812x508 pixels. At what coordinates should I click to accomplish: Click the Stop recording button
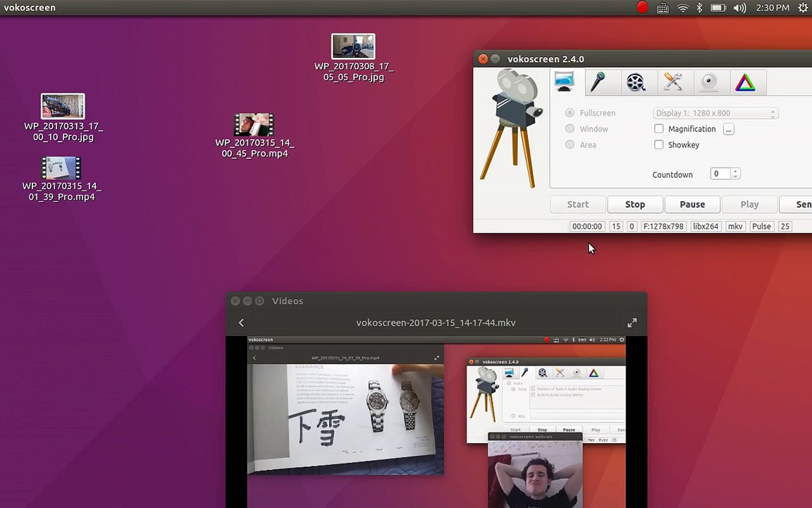(635, 204)
